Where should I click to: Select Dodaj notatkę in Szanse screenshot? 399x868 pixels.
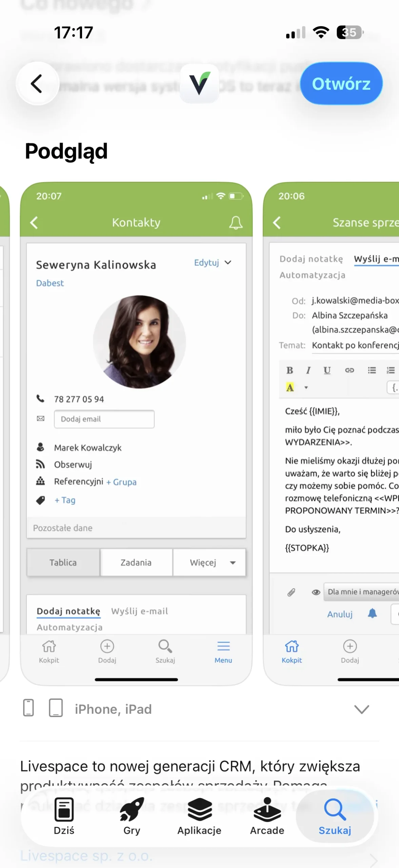click(311, 259)
